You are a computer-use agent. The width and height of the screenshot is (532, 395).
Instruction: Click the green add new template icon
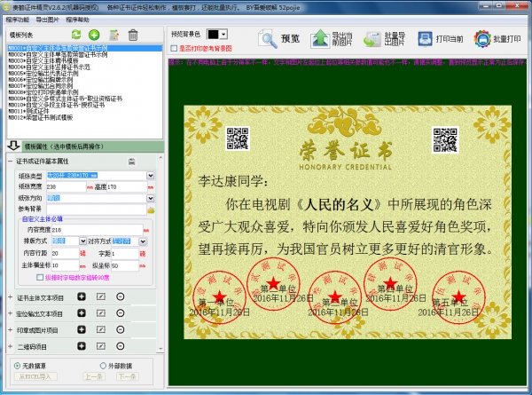(x=95, y=35)
